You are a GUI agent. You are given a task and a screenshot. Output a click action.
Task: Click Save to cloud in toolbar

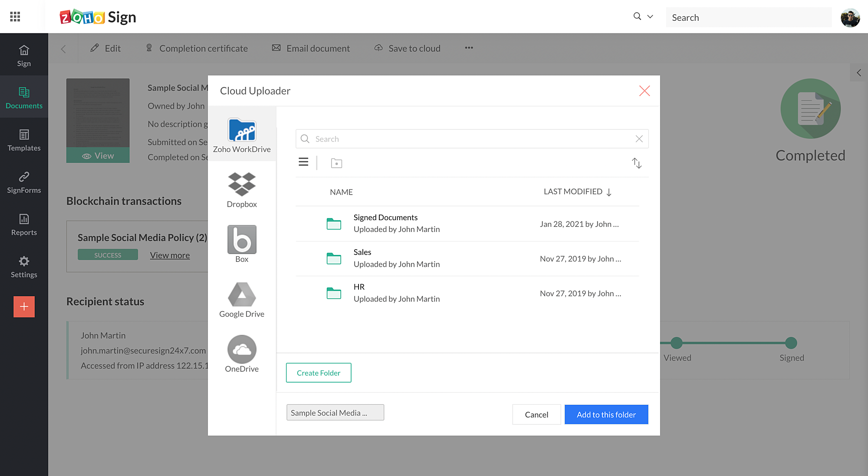[x=408, y=48]
